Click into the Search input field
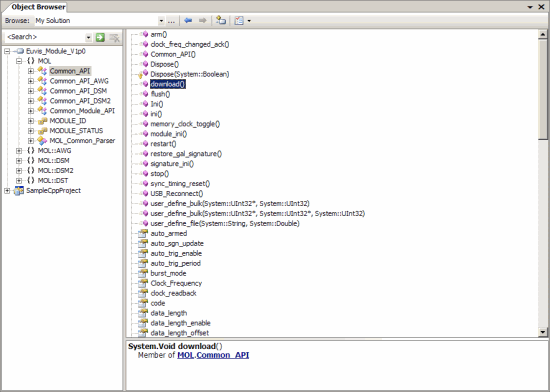Image resolution: width=550 pixels, height=392 pixels. (45, 37)
